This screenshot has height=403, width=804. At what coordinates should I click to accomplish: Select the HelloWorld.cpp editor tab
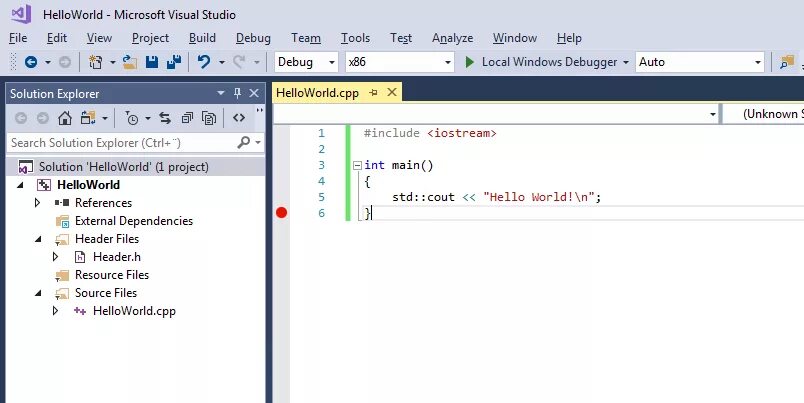tap(317, 93)
